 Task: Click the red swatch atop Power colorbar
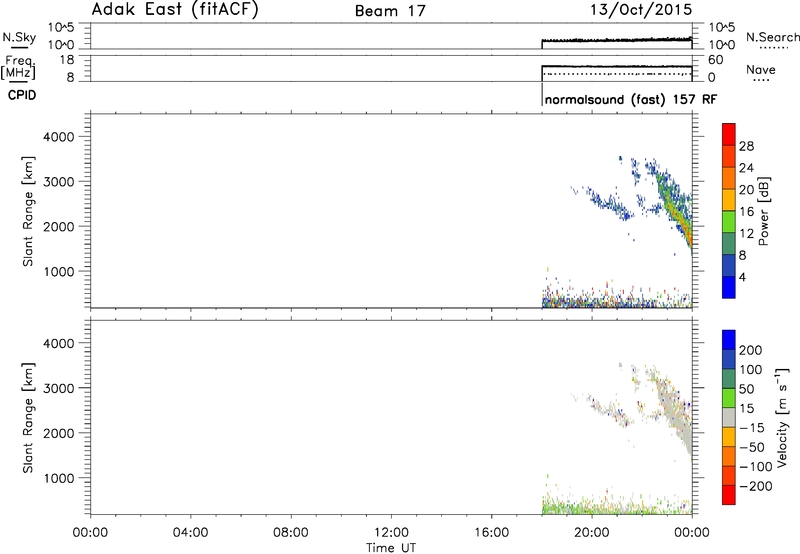(x=729, y=134)
